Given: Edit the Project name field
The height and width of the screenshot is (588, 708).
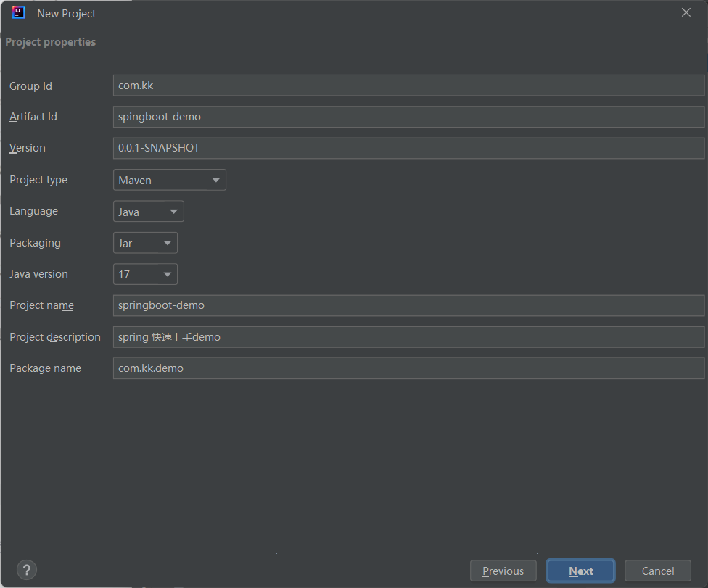Looking at the screenshot, I should 408,305.
